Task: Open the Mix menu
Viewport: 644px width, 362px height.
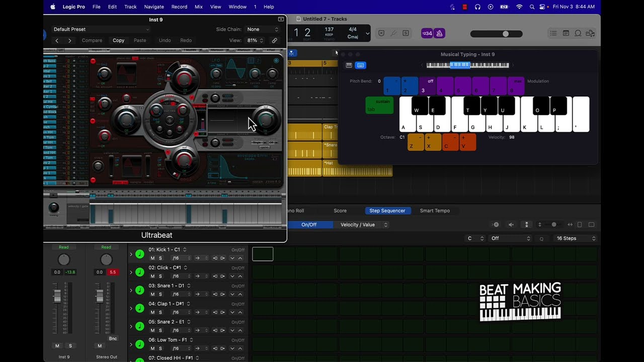Action: click(x=199, y=7)
